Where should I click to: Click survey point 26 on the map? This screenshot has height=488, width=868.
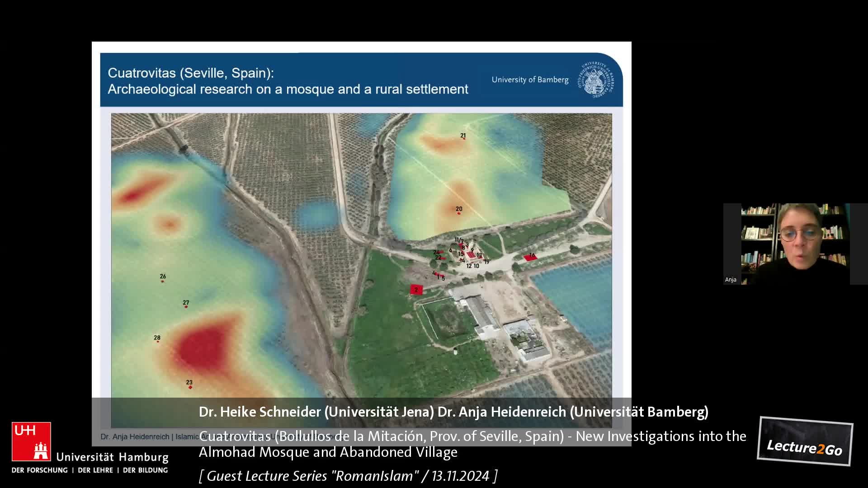[163, 277]
